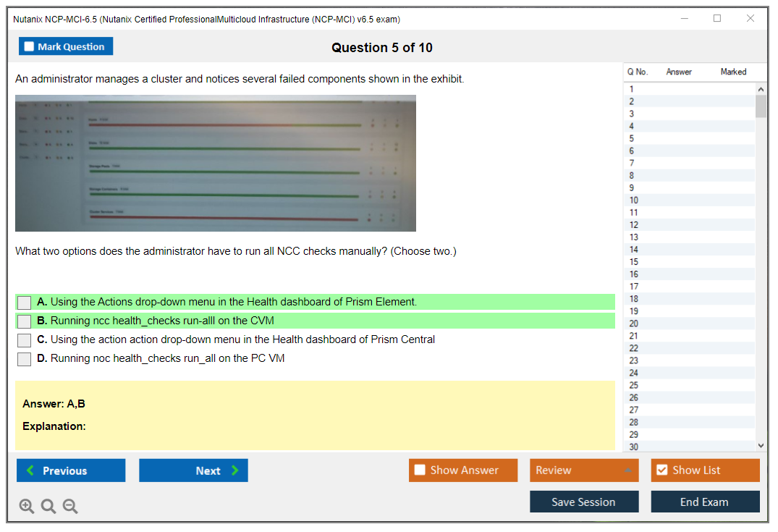The width and height of the screenshot is (778, 532).
Task: Open the blurred exhibit image
Action: 216,163
